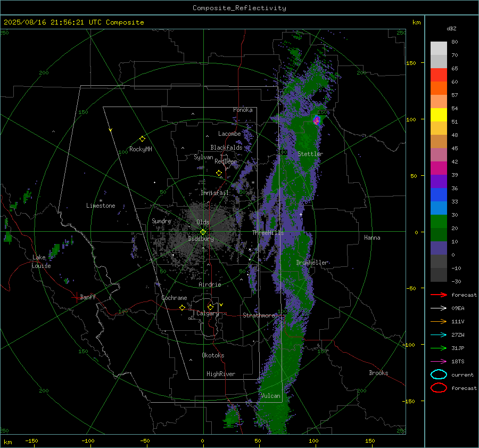Screen dimensions: 479x448
Task: Click the red cross marker at Banff
Action: (x=76, y=297)
